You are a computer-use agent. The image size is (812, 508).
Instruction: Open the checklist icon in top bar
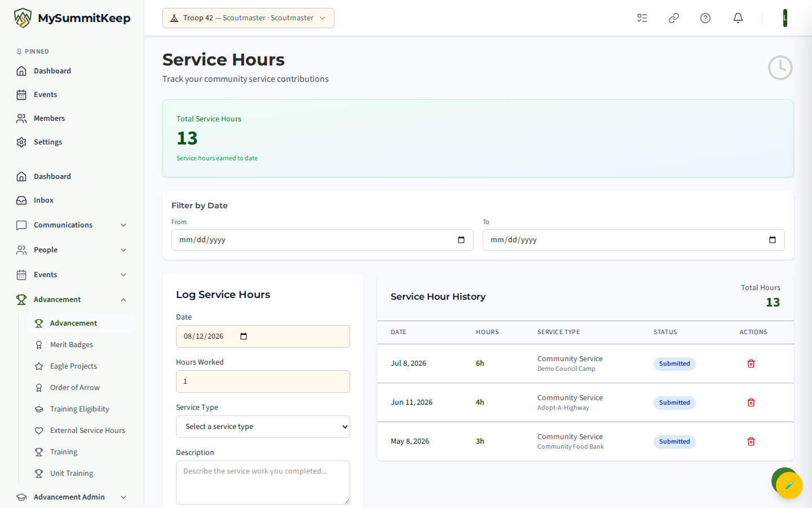click(x=642, y=18)
